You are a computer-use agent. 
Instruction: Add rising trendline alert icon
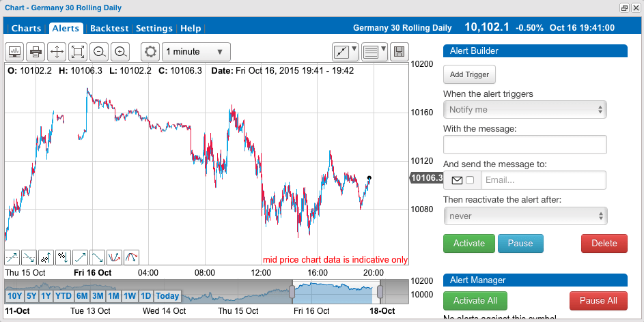click(81, 258)
